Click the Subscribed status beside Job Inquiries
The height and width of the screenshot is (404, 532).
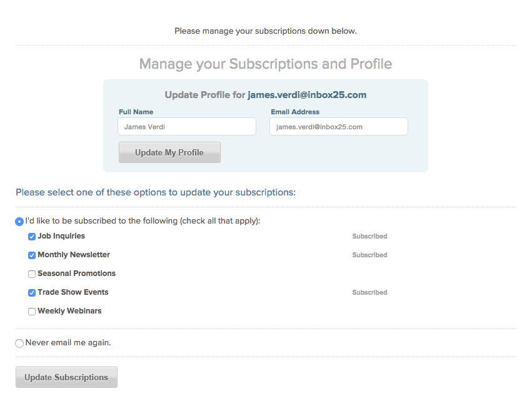point(369,236)
